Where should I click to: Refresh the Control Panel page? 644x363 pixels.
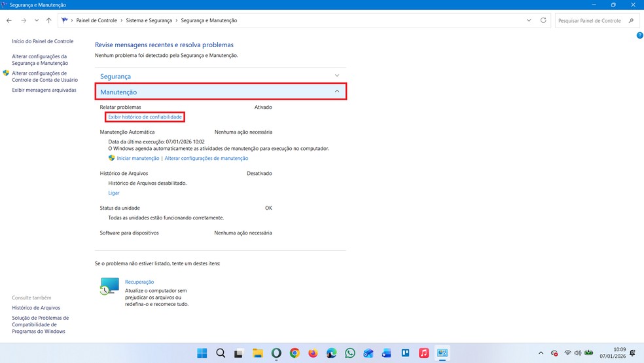click(x=543, y=20)
